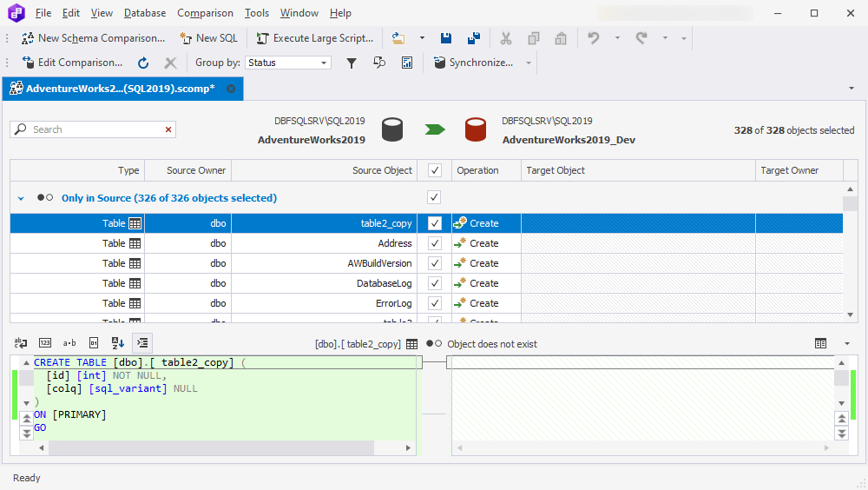Toggle the header select-all checkbox
Viewport: 868px width, 490px height.
pyautogui.click(x=435, y=170)
